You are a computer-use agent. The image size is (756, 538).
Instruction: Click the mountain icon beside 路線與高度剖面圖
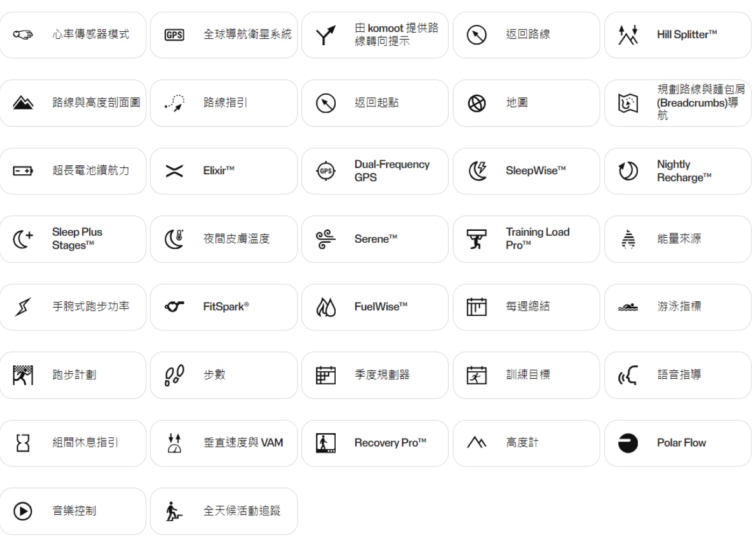click(x=23, y=103)
